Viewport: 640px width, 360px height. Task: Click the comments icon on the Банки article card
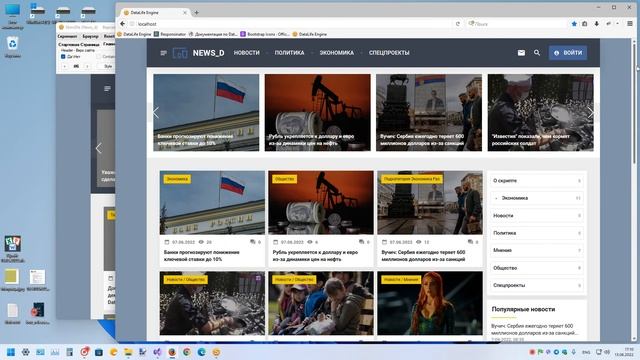pyautogui.click(x=253, y=242)
